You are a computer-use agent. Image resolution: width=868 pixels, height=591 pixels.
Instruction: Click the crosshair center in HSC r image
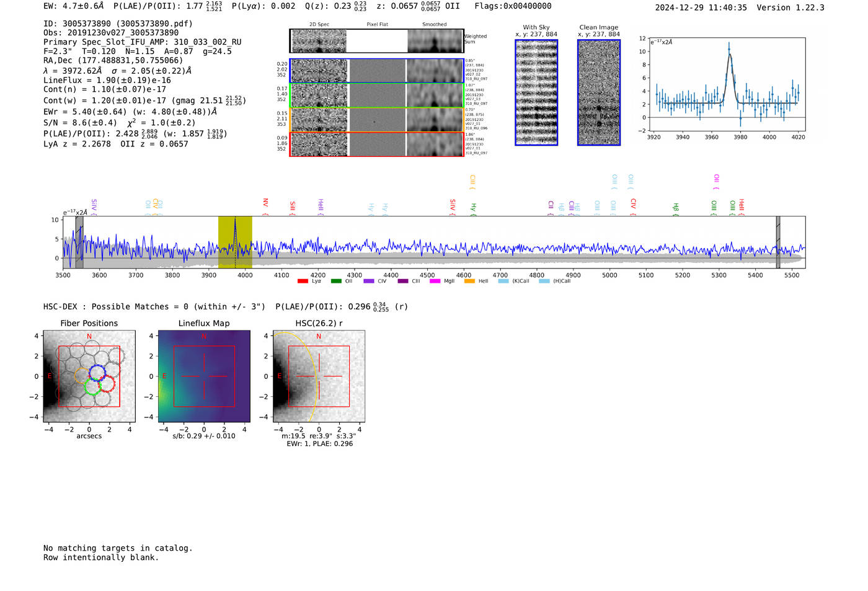(x=319, y=376)
